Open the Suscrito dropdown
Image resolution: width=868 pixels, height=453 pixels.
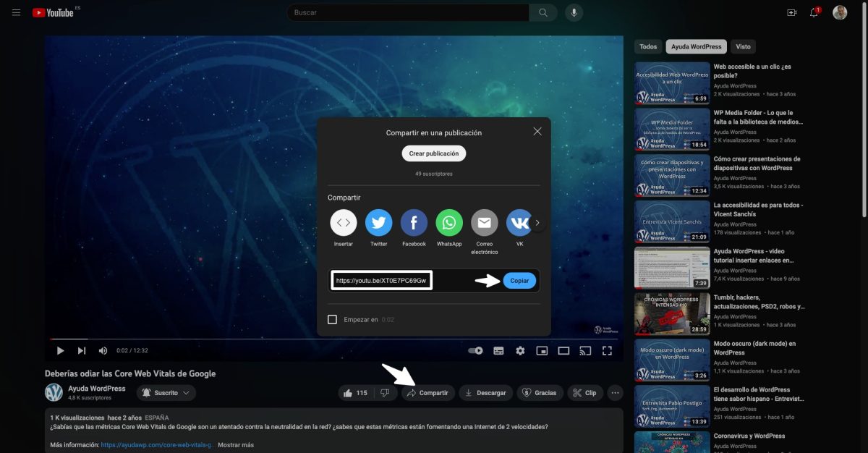point(166,392)
